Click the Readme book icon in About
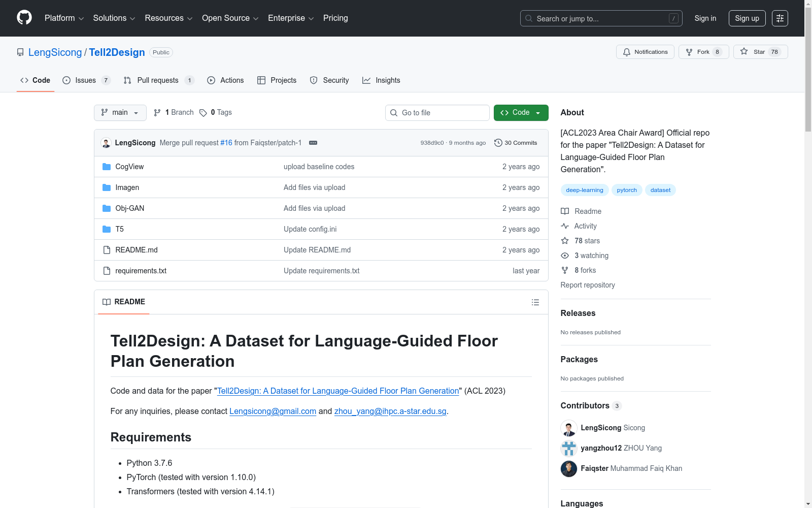812x508 pixels. click(x=565, y=211)
